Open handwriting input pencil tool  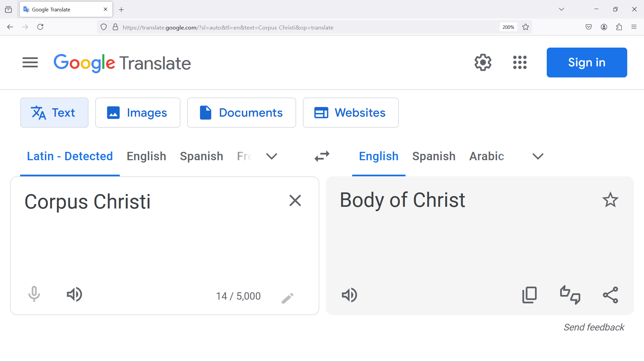coord(287,298)
